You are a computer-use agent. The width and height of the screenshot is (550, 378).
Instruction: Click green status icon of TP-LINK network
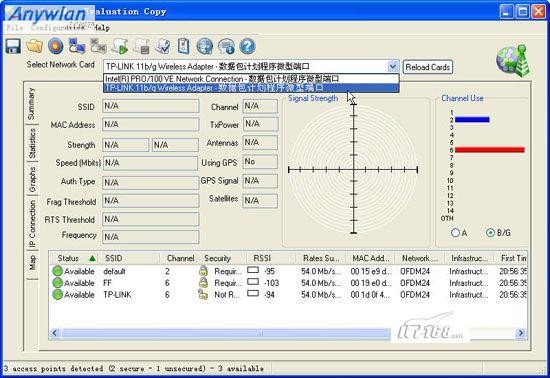(57, 295)
